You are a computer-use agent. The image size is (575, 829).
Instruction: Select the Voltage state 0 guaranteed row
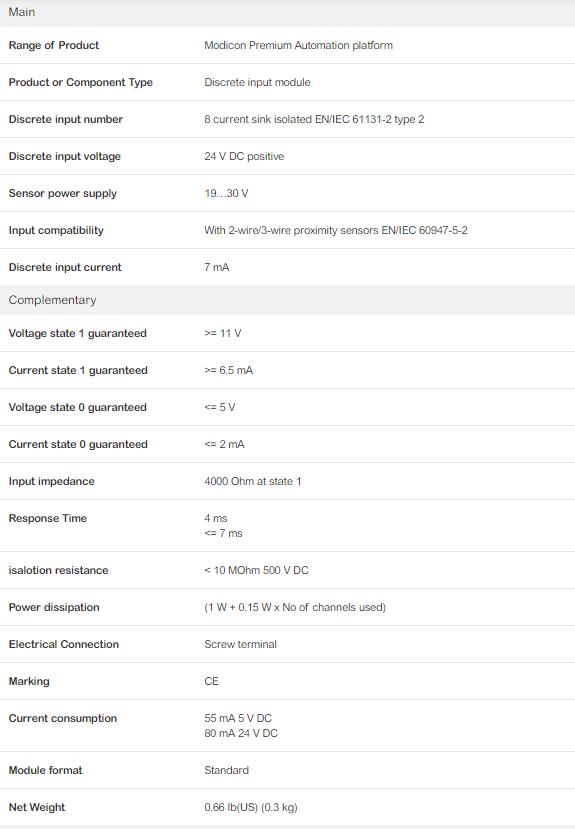pos(288,408)
